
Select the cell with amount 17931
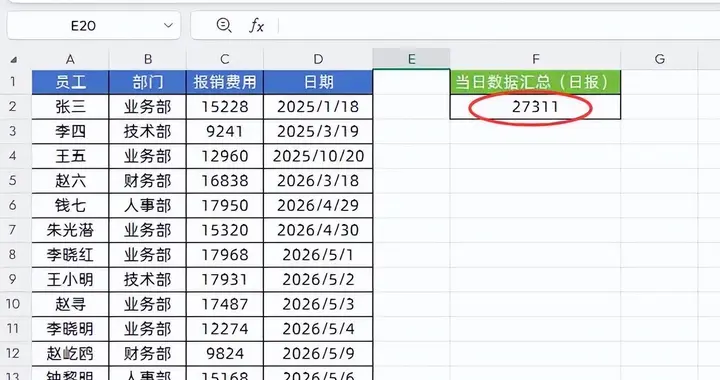[225, 279]
